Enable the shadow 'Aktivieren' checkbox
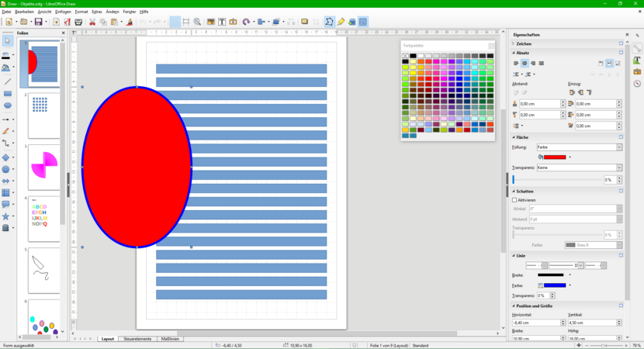The image size is (644, 349). [x=514, y=200]
